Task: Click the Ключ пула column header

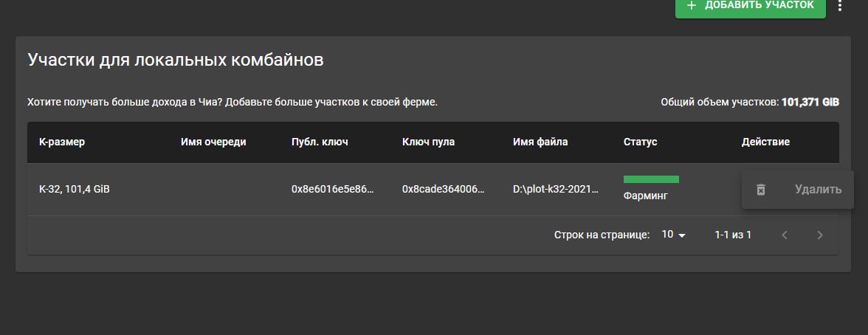Action: coord(428,142)
